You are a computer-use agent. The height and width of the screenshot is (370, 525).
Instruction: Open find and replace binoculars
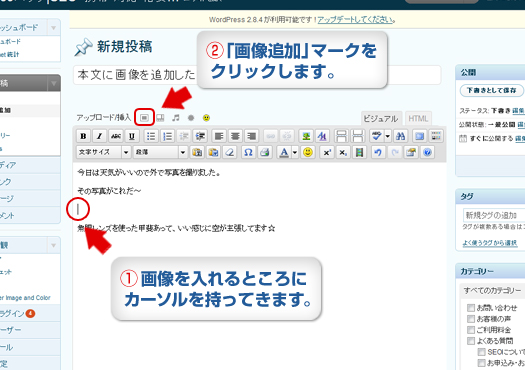click(x=400, y=136)
